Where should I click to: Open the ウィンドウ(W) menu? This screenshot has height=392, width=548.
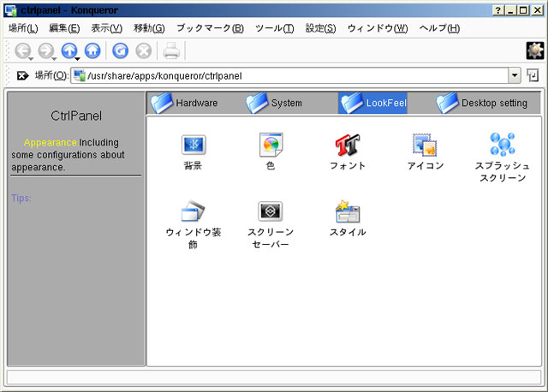pyautogui.click(x=378, y=28)
